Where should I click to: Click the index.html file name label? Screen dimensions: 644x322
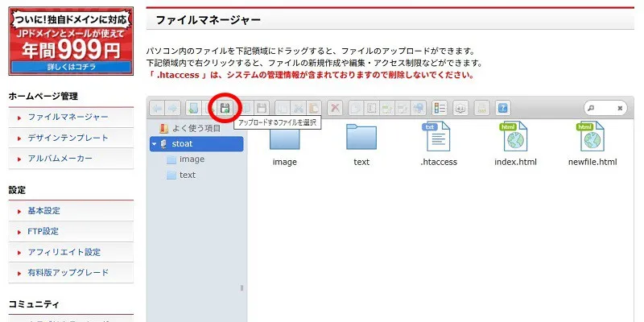click(x=515, y=162)
